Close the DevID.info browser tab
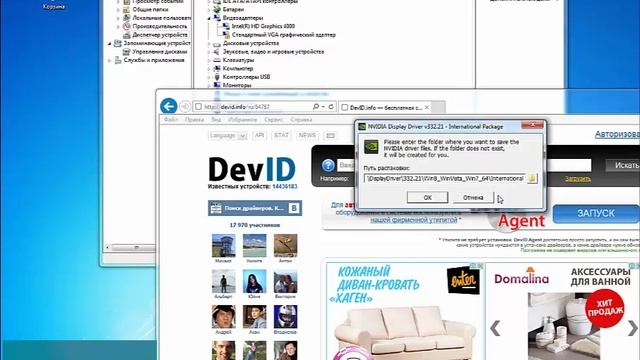The image size is (640, 360). 427,107
